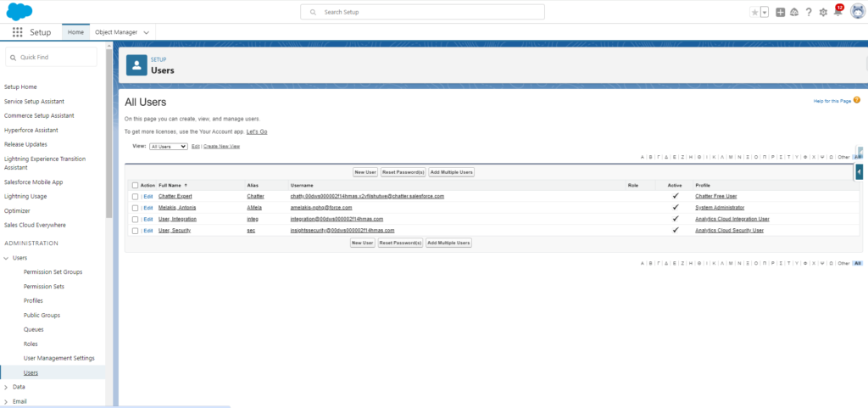Check the box for Melakis, Antonis

[135, 208]
